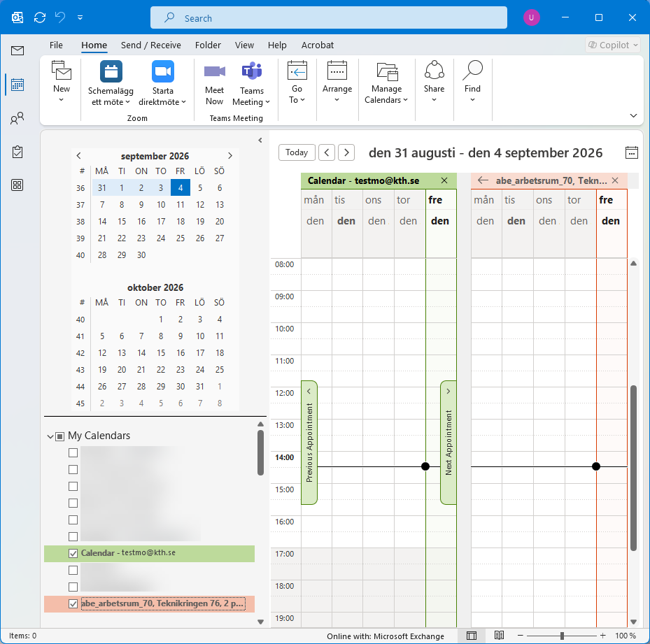Adjust zoom slider in status bar
Viewport: 650px width, 644px height.
coord(562,636)
